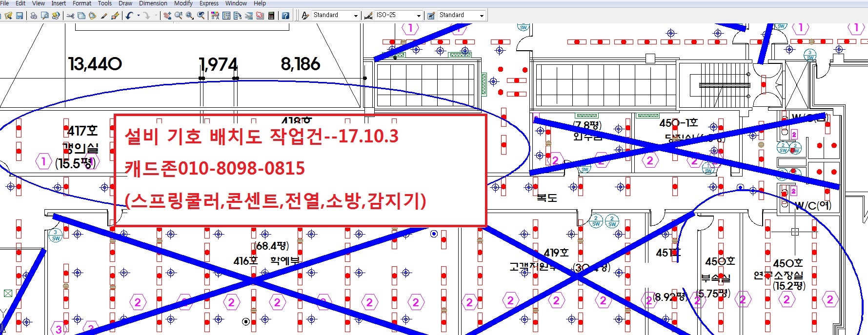Expand the Redo history dropdown arrow
The image size is (868, 335).
click(x=156, y=16)
